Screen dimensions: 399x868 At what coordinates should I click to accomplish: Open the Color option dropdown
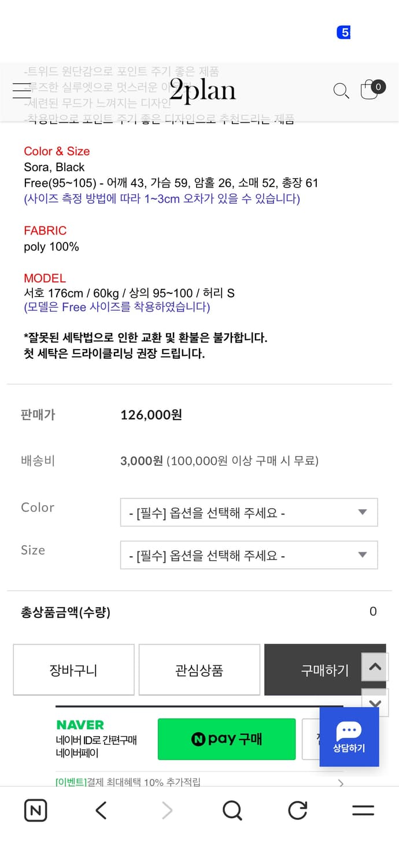[249, 512]
